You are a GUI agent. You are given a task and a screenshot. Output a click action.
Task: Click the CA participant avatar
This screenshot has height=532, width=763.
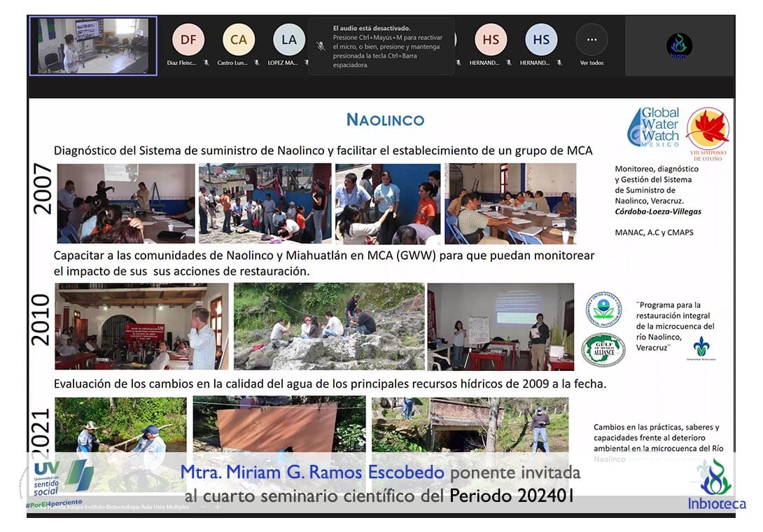tap(239, 40)
